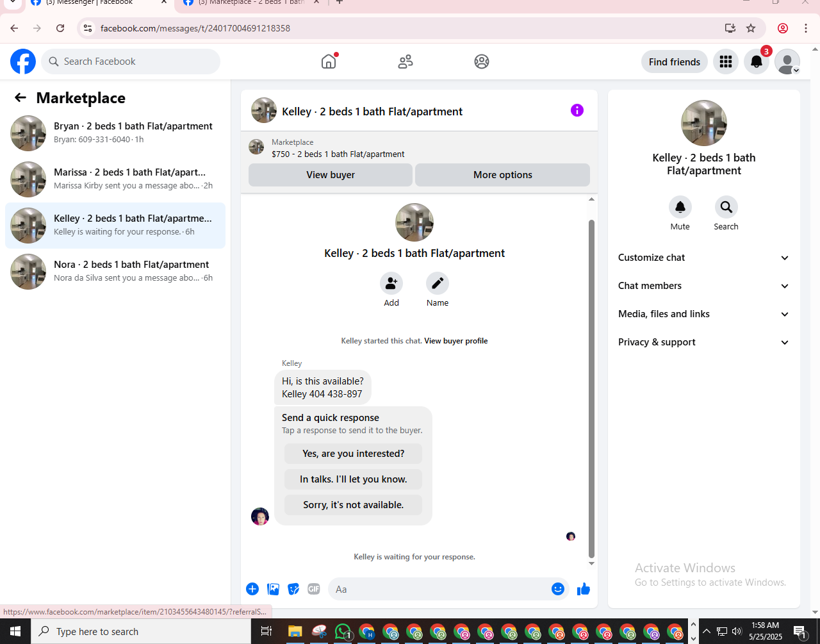Open the View buyer profile link
820x644 pixels.
coord(456,341)
